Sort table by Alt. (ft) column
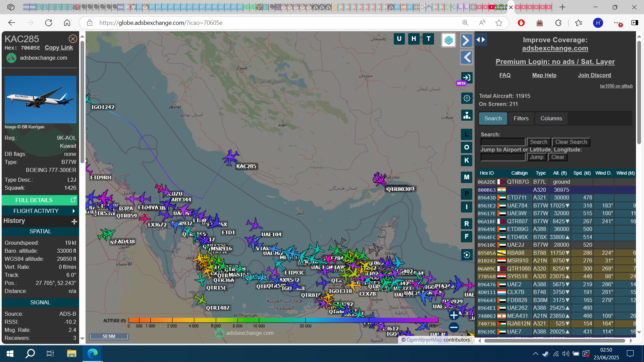The width and height of the screenshot is (644, 362). [x=560, y=173]
